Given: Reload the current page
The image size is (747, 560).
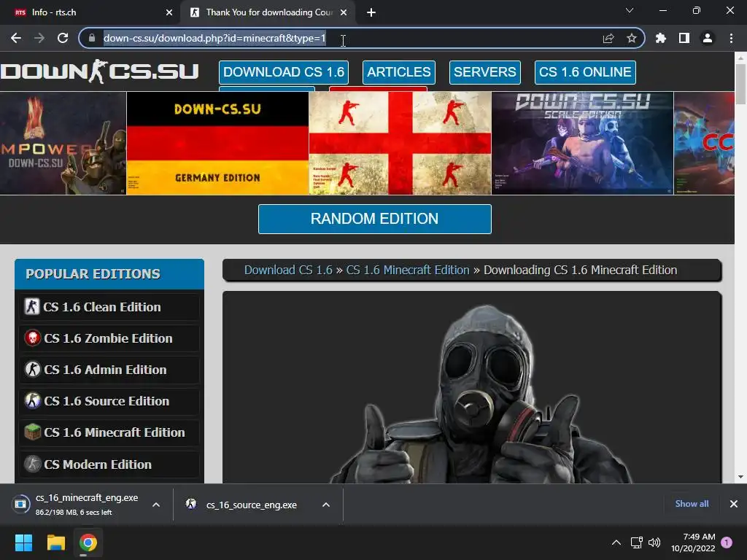Looking at the screenshot, I should [63, 38].
